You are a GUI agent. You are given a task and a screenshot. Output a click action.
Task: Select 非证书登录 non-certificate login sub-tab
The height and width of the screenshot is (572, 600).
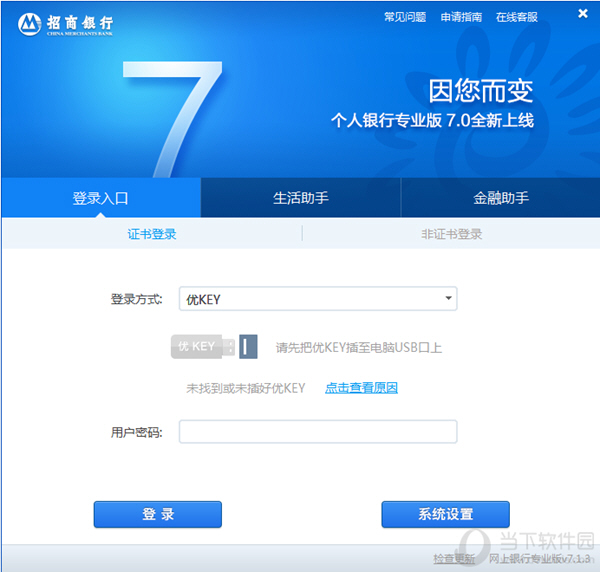click(452, 234)
